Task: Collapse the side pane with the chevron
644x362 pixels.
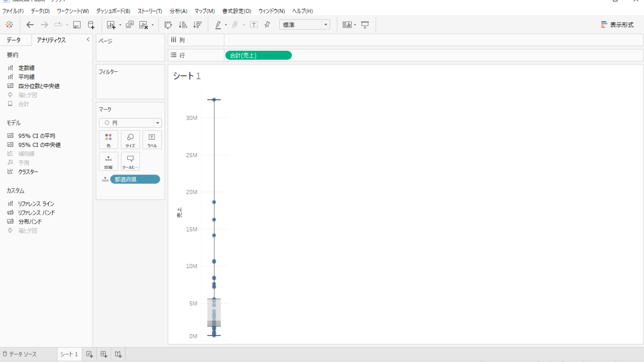Action: tap(88, 40)
